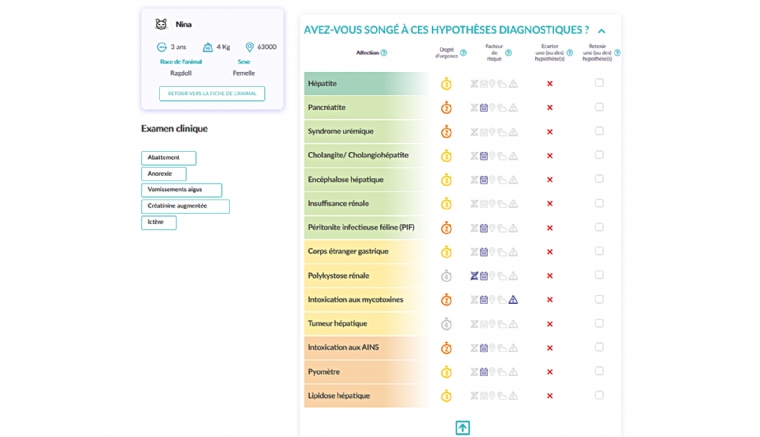This screenshot has width=760, height=437.
Task: Click the warning triangle for Intoxication aux mycotoxines
Action: tap(513, 300)
